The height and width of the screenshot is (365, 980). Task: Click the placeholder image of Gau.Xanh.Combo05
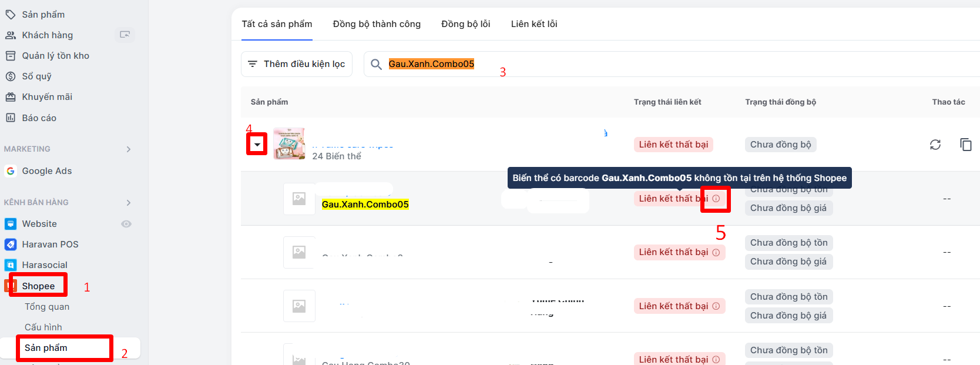click(x=299, y=199)
